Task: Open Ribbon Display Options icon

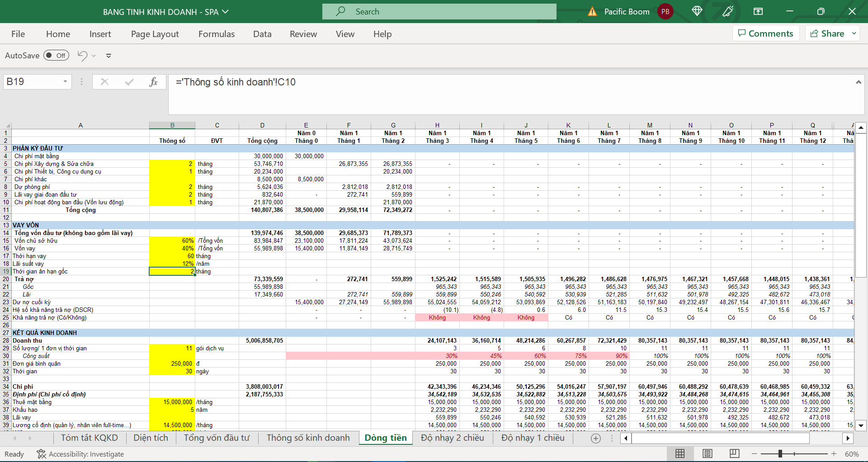Action: point(758,11)
